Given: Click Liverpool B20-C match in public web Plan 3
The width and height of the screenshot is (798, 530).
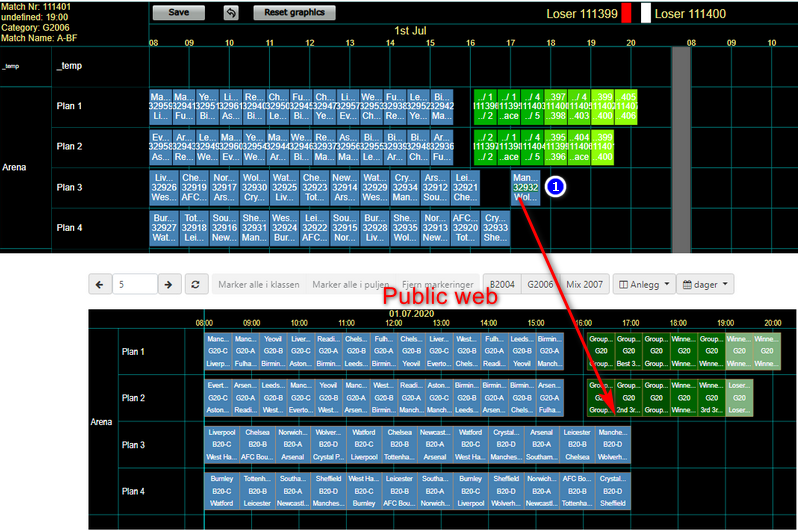Looking at the screenshot, I should 222,444.
